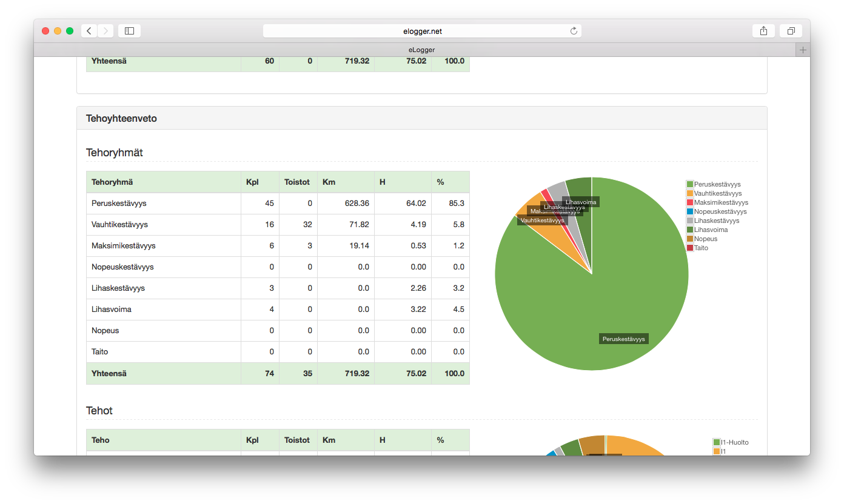Open the Share menu icon
Viewport: 844px width, 504px height.
click(x=763, y=31)
